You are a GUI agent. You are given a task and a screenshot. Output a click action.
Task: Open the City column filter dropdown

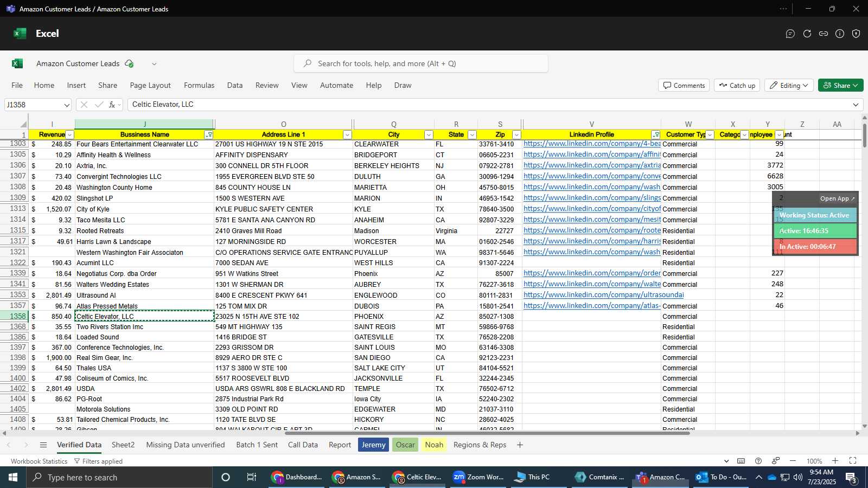click(429, 135)
